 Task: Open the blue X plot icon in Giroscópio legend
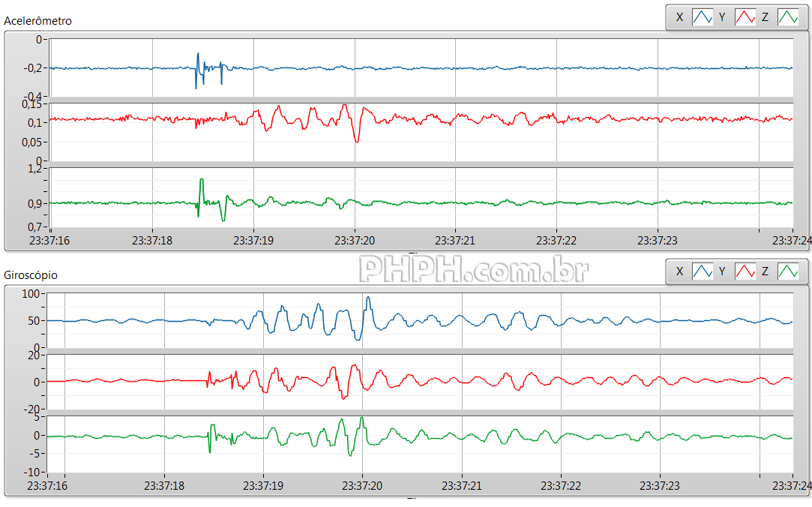pos(703,271)
